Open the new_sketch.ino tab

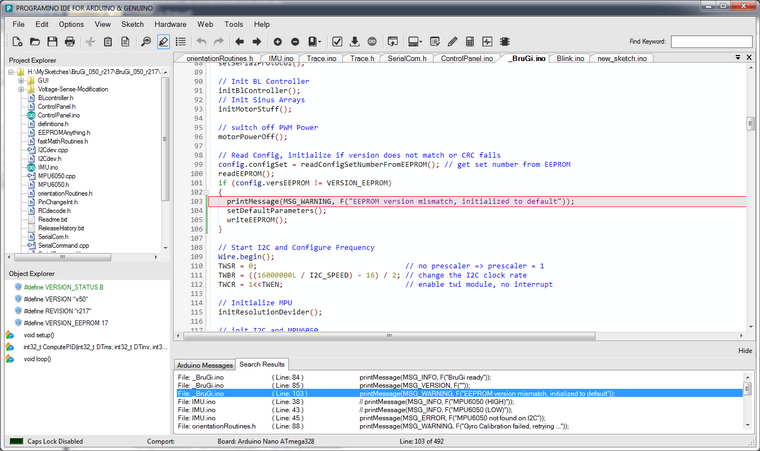pos(622,58)
